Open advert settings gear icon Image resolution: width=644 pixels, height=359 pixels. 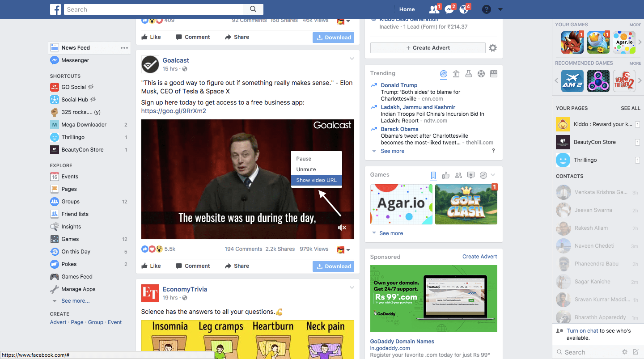pos(493,48)
